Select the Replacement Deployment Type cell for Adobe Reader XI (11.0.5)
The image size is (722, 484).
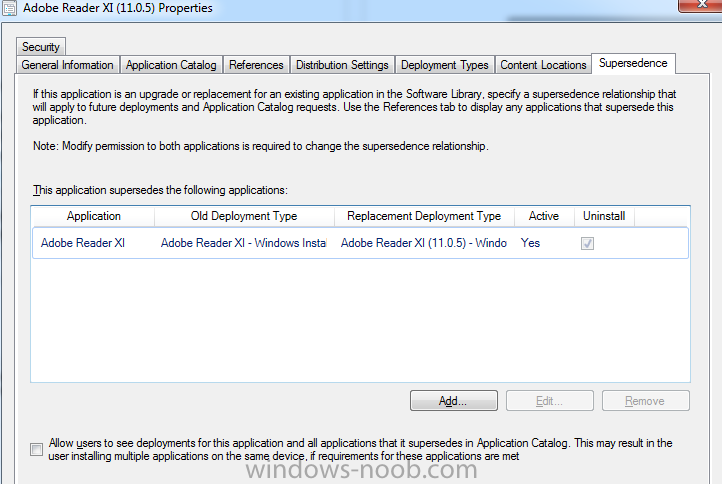[x=424, y=243]
